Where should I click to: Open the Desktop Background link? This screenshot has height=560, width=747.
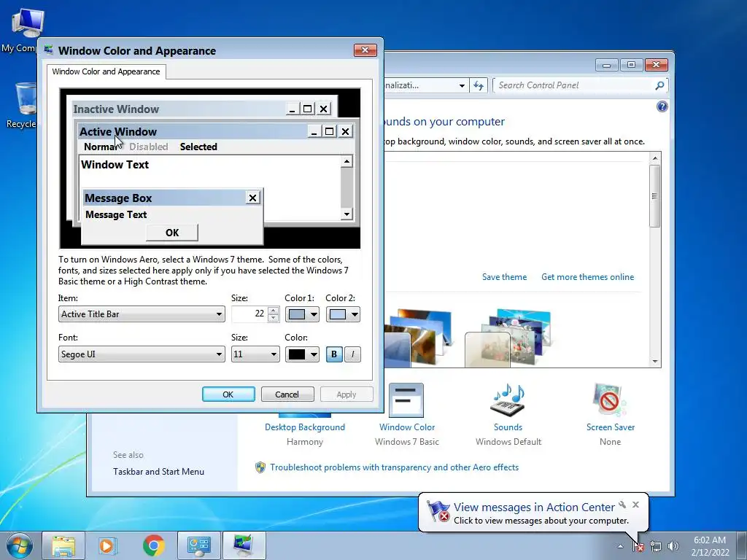(x=305, y=427)
